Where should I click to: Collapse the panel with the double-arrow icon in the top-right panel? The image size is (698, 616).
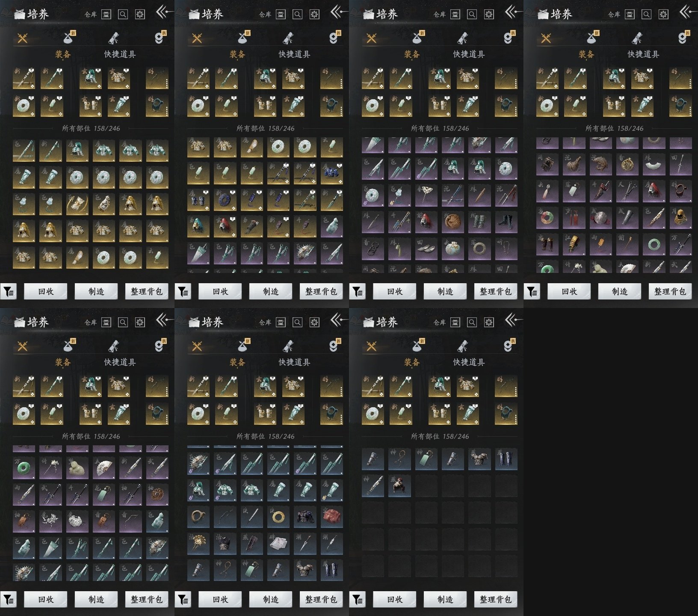click(x=687, y=12)
